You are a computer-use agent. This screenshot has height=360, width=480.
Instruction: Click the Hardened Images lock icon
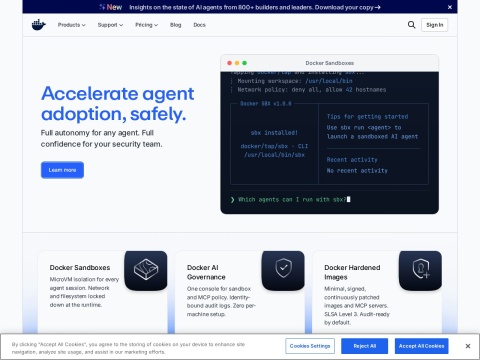(x=420, y=270)
